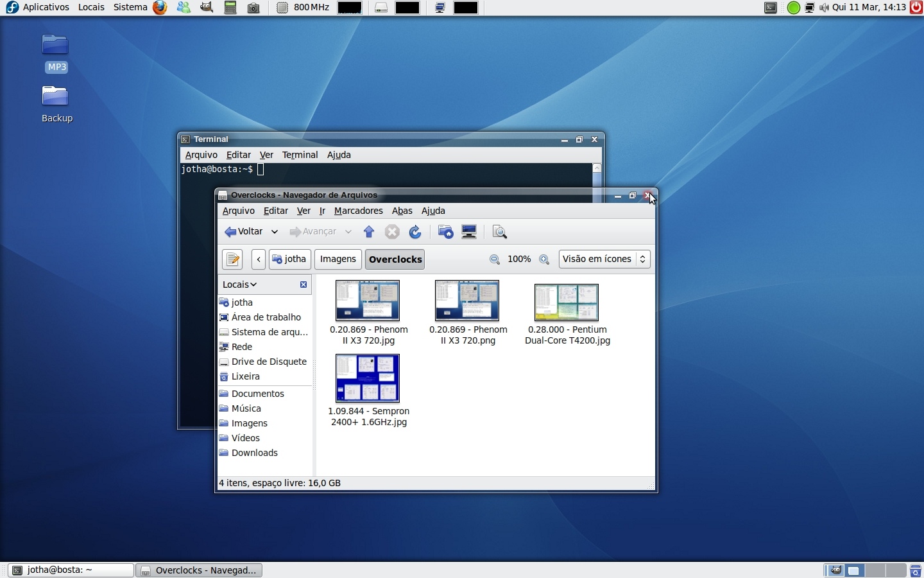Click the Overclocks path button
Viewport: 924px width, 578px height.
[396, 259]
